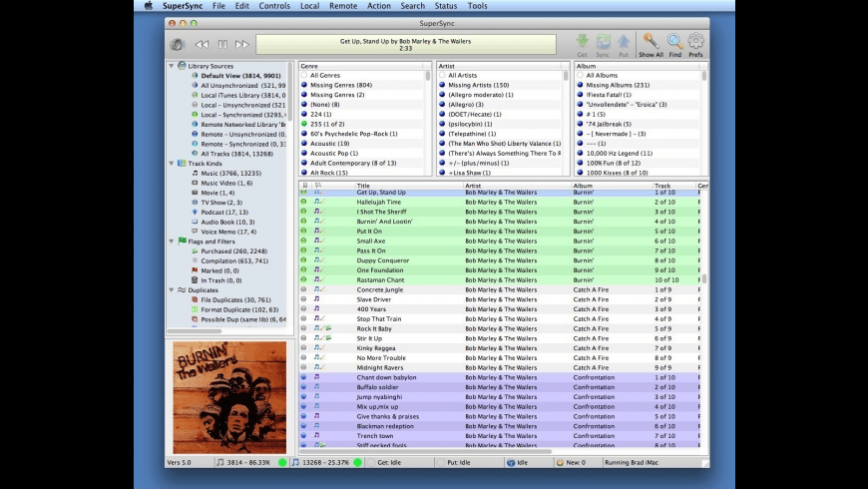Select the All Artists radio option
Screen dimensions: 868x489
click(x=441, y=75)
